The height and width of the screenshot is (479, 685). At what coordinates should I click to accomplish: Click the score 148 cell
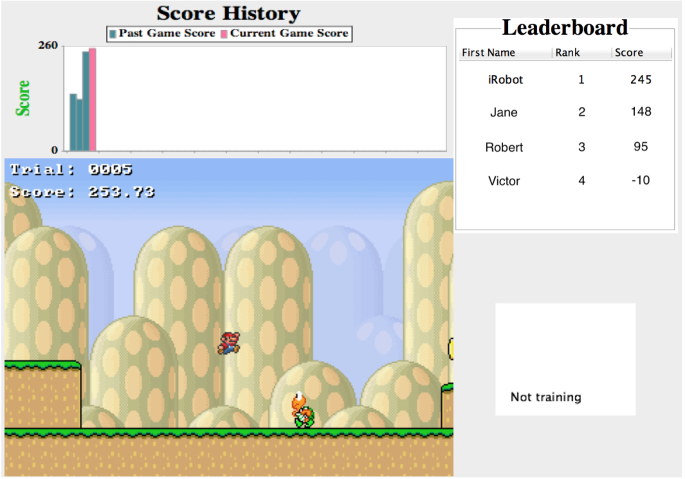pos(641,112)
